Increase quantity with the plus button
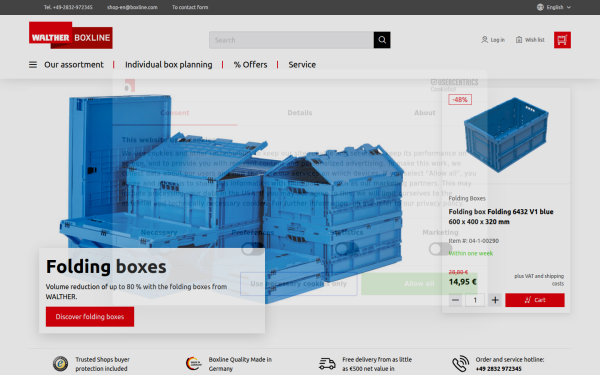The height and width of the screenshot is (375, 600). (495, 300)
